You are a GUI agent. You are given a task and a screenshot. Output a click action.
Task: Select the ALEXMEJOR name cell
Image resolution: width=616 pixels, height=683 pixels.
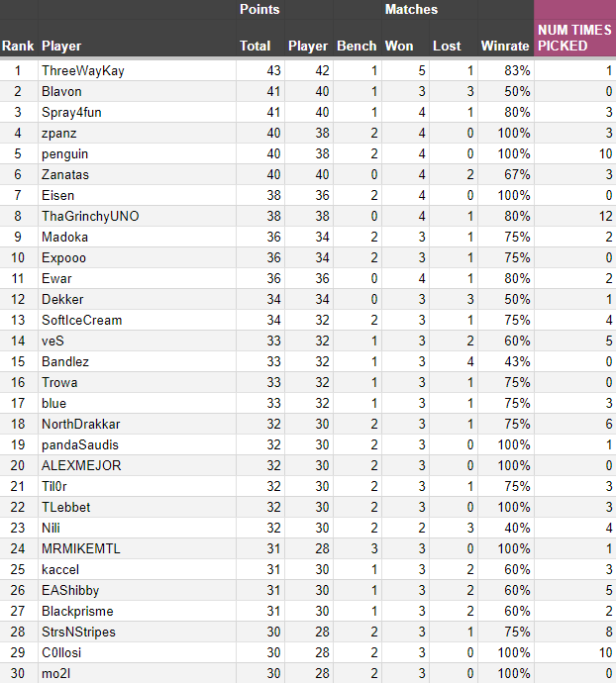tap(137, 465)
